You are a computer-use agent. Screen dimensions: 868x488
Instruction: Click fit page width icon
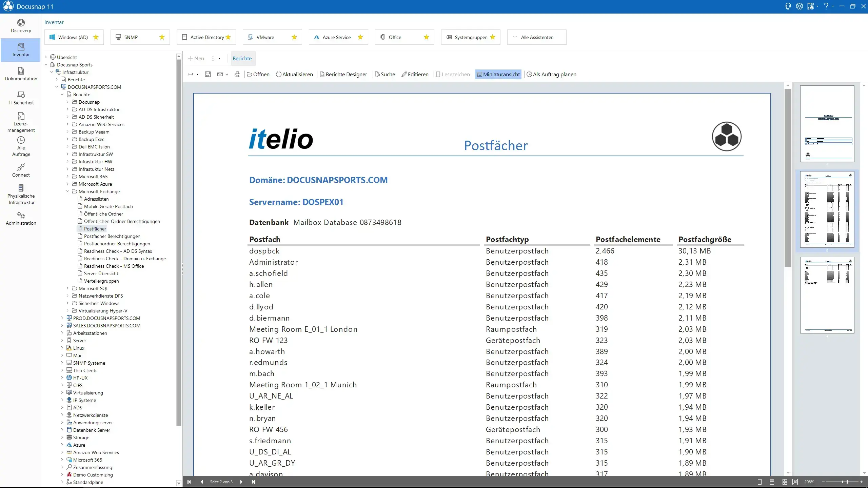pos(795,482)
